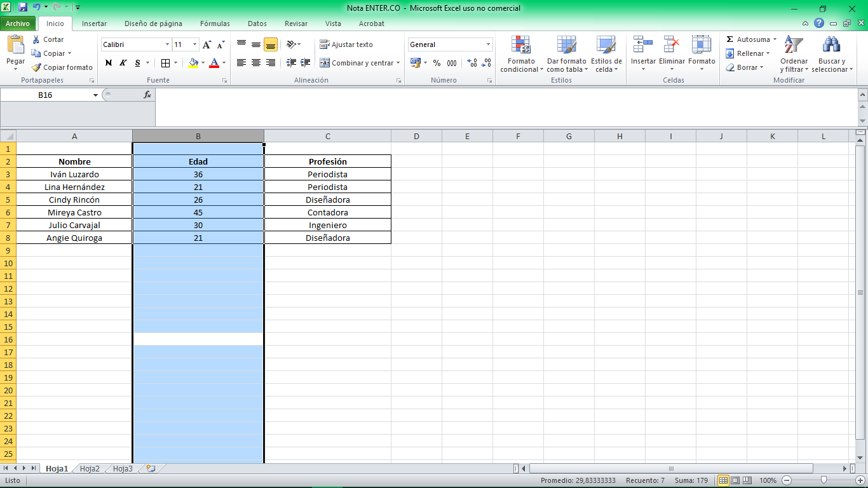
Task: Click Copiar formato paintbrush
Action: tap(62, 67)
